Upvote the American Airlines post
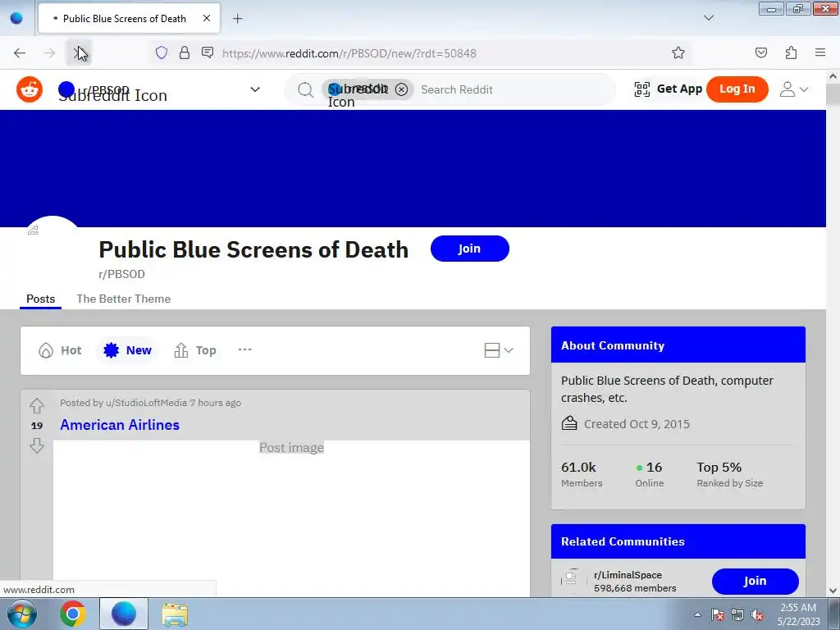Image resolution: width=840 pixels, height=630 pixels. [37, 405]
